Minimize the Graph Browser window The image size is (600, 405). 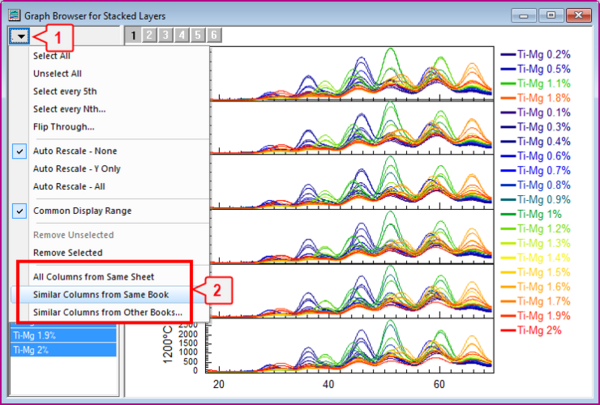click(523, 16)
